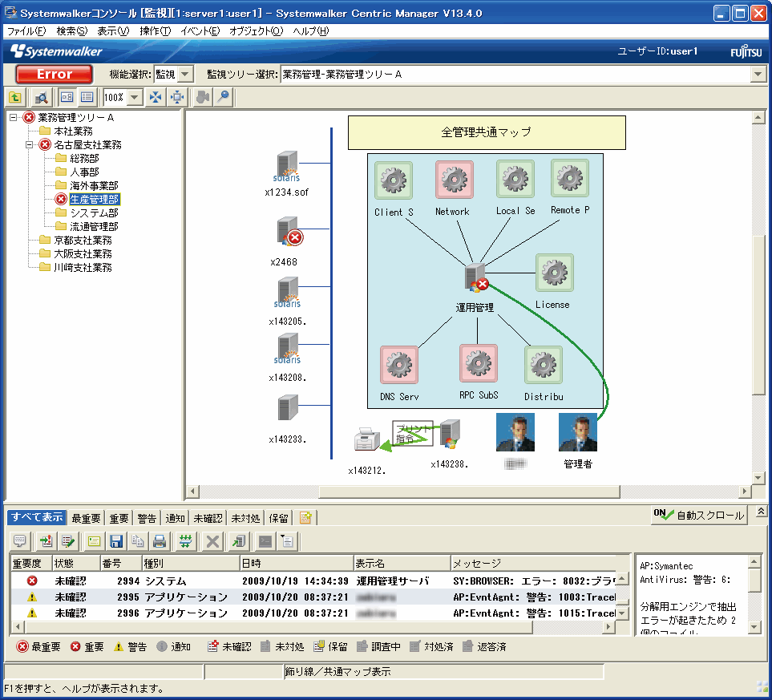Viewport: 772px width, 700px height.
Task: Select the 運用管理 server node
Action: coord(477,277)
